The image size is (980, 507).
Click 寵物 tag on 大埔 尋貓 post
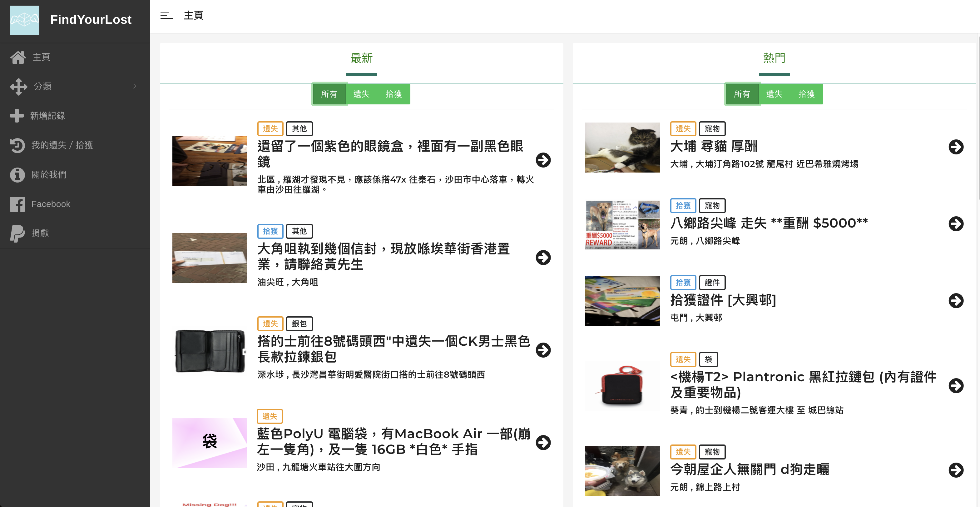pos(712,129)
